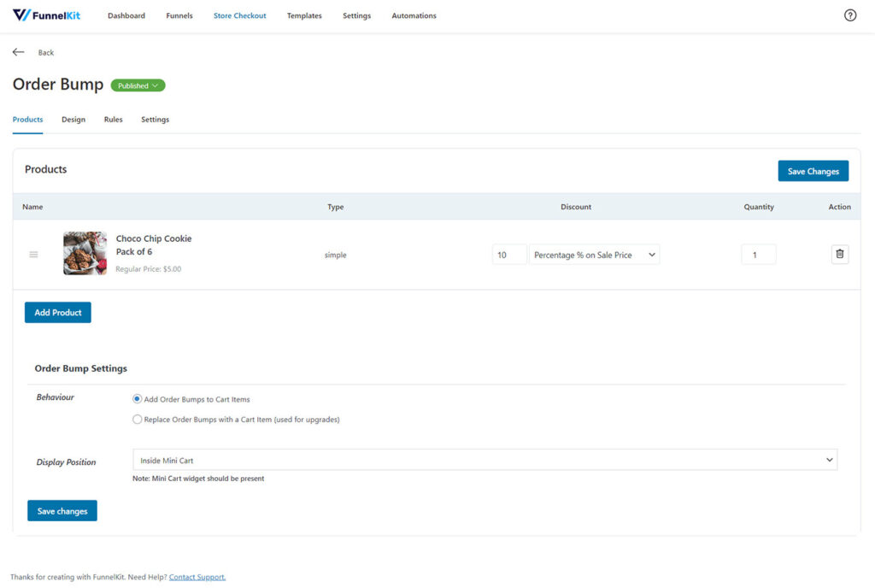Open Automations in top navigation
This screenshot has width=875, height=588.
(x=414, y=15)
